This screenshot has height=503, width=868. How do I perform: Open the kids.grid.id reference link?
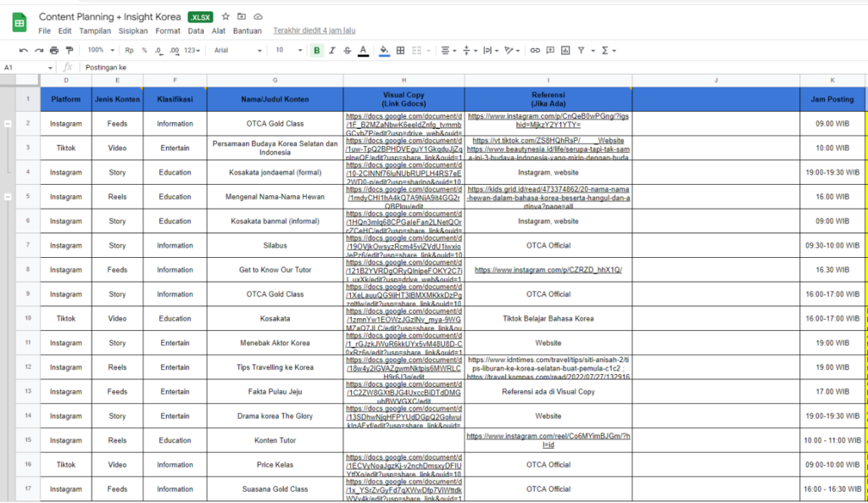coord(548,197)
